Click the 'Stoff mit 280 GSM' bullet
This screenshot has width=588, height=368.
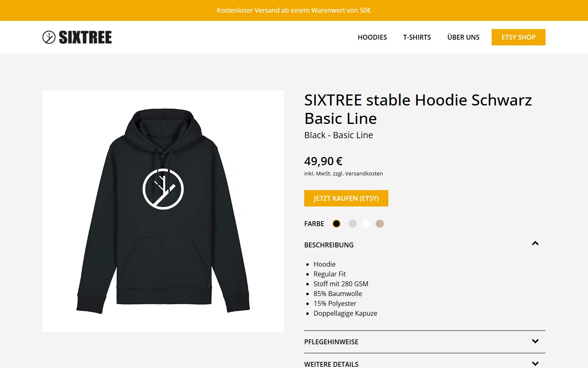(341, 284)
